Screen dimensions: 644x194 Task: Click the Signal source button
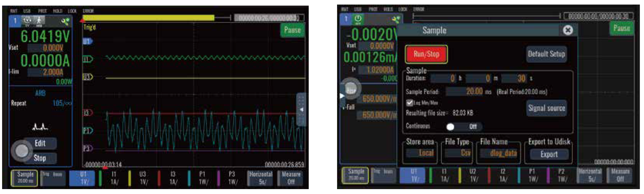[547, 109]
